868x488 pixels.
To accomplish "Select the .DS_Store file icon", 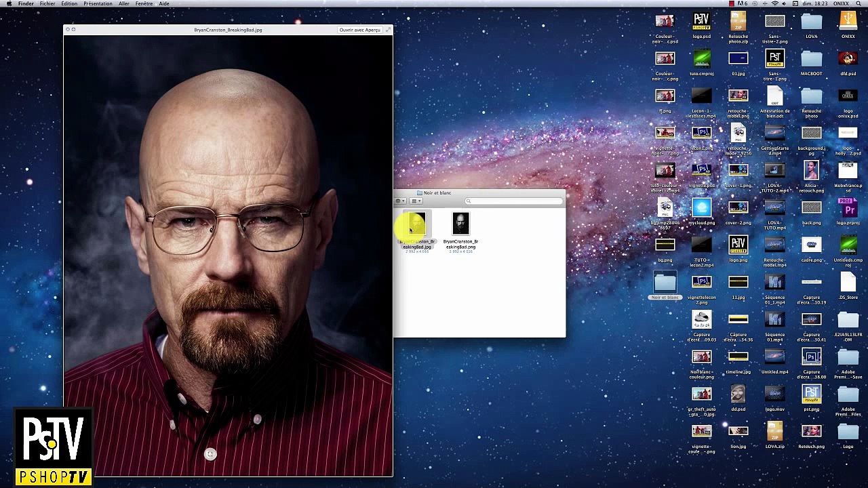I will [x=848, y=283].
